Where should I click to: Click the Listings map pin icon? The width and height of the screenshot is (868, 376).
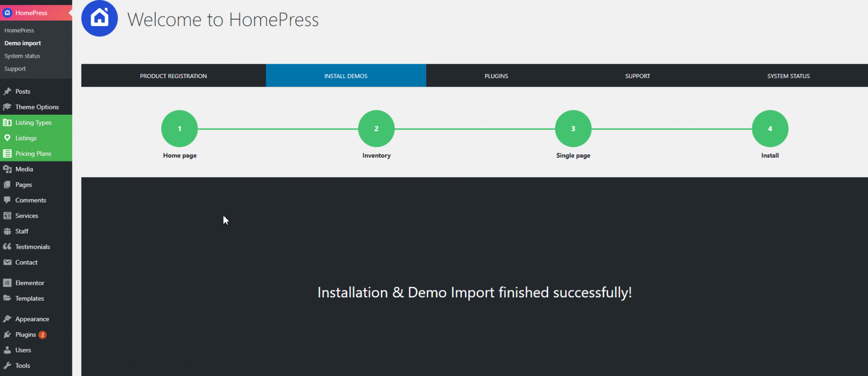pyautogui.click(x=7, y=138)
